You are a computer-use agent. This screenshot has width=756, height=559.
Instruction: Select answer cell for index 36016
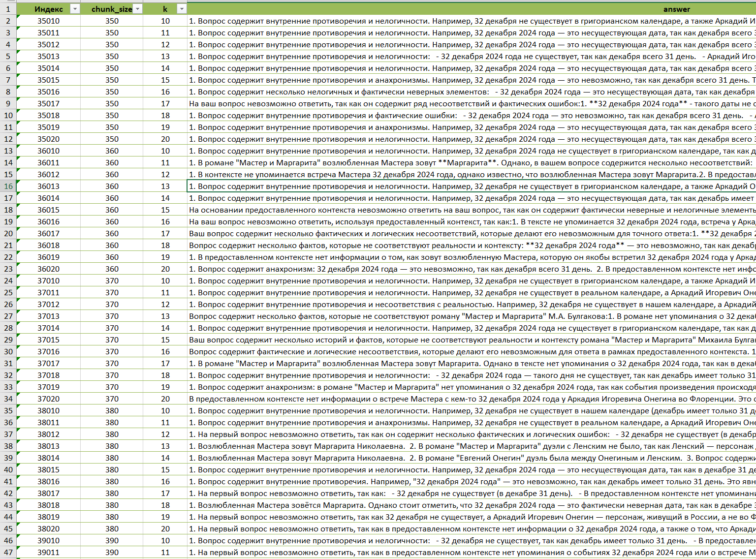pyautogui.click(x=472, y=221)
